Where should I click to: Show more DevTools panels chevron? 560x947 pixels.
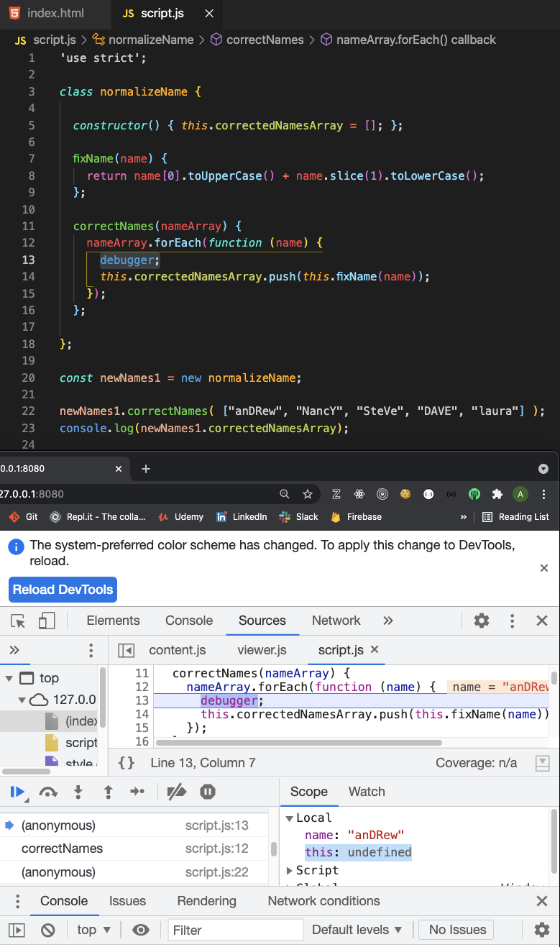(388, 621)
